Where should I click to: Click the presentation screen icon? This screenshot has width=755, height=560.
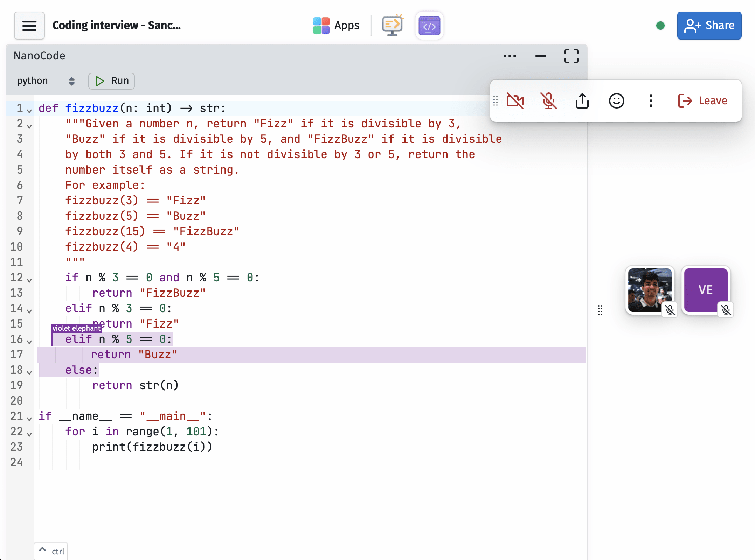(392, 26)
